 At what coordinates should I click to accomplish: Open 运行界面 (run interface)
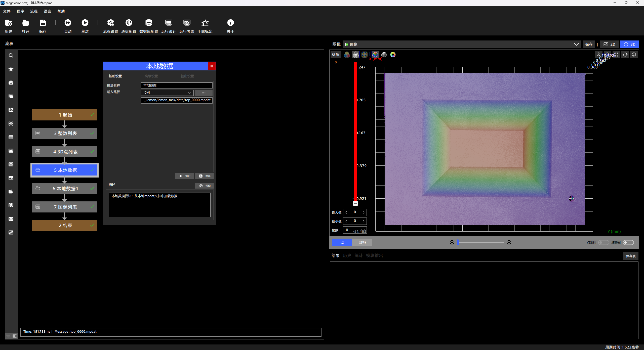tap(187, 23)
